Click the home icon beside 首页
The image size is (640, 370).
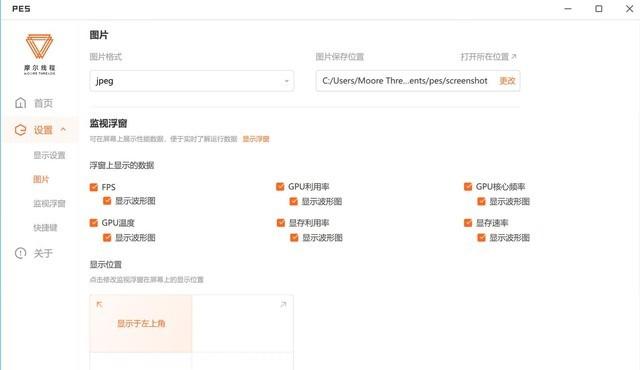(20, 103)
